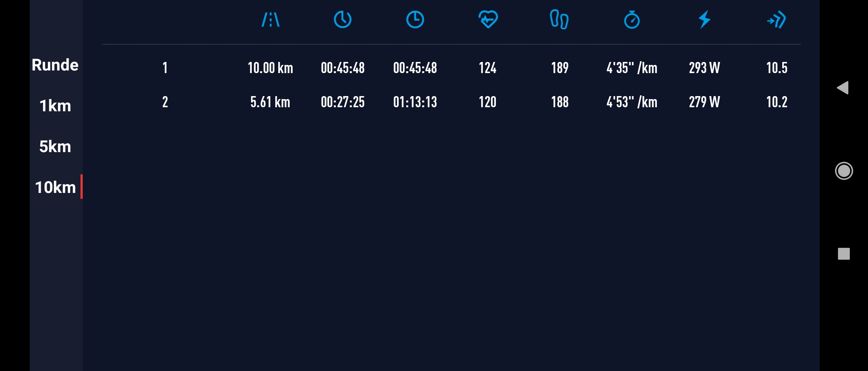868x371 pixels.
Task: Select lap 1 row number
Action: click(165, 68)
